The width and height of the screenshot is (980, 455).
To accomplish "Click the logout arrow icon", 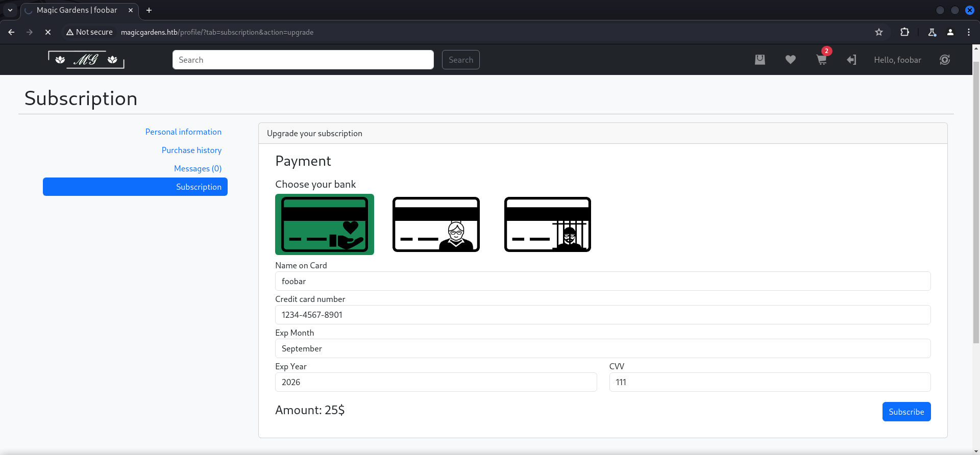I will pyautogui.click(x=851, y=60).
